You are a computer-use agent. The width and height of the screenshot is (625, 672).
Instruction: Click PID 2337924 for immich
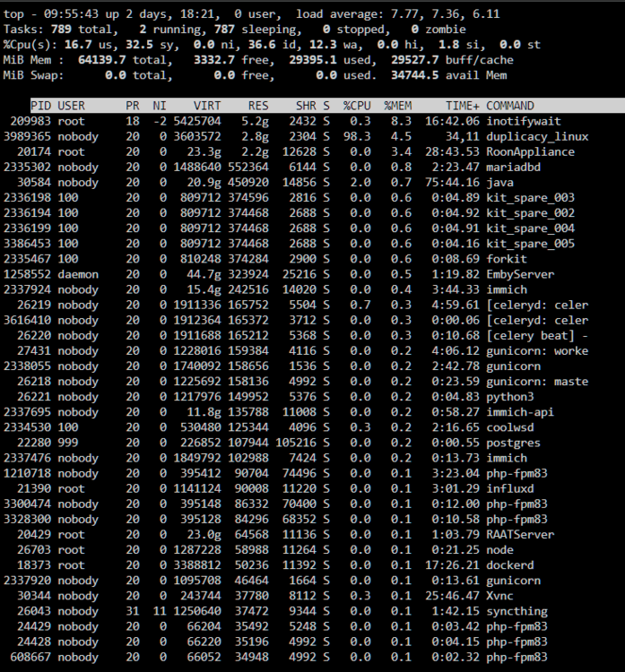(27, 289)
